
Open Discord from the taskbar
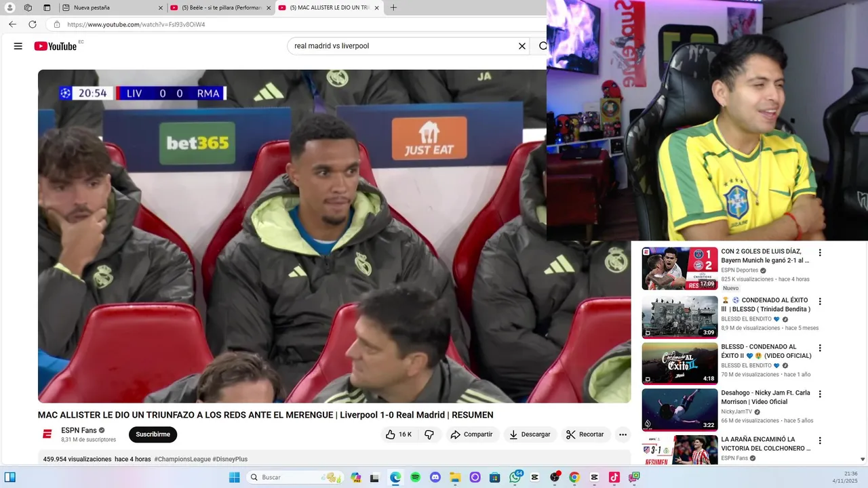click(435, 477)
